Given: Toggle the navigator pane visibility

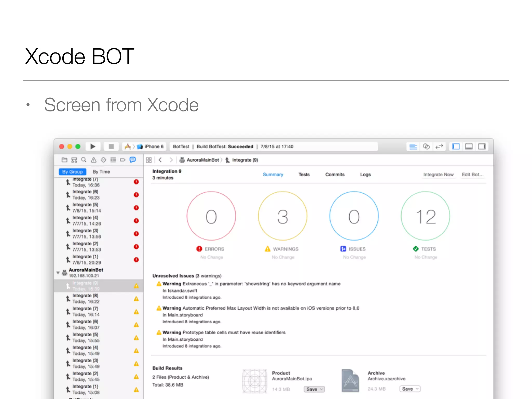Looking at the screenshot, I should (x=456, y=147).
